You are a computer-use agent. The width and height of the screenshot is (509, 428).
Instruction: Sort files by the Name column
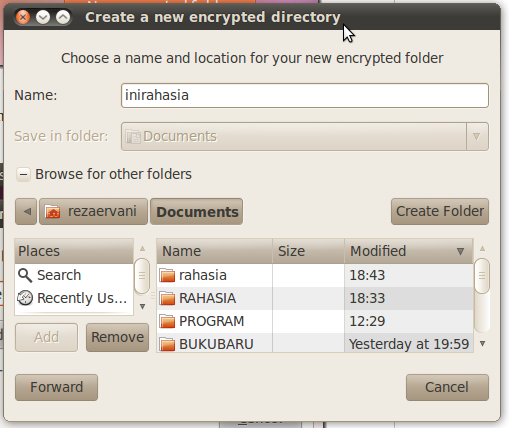214,251
